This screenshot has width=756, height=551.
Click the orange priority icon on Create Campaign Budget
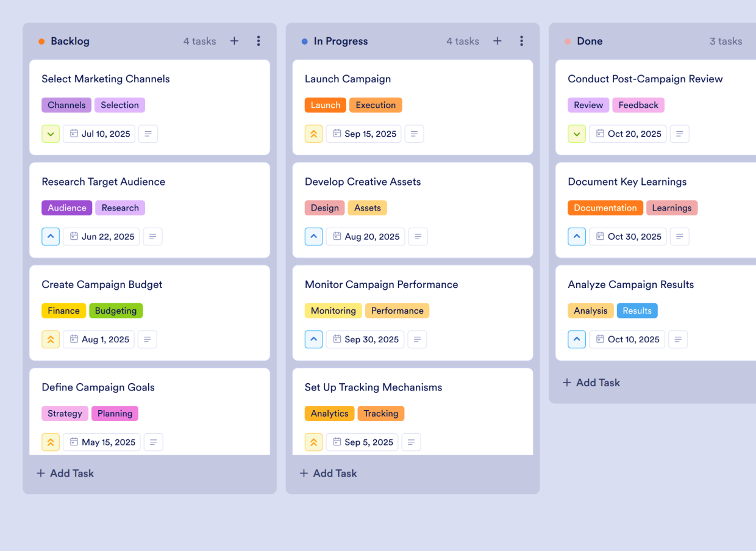pos(51,339)
